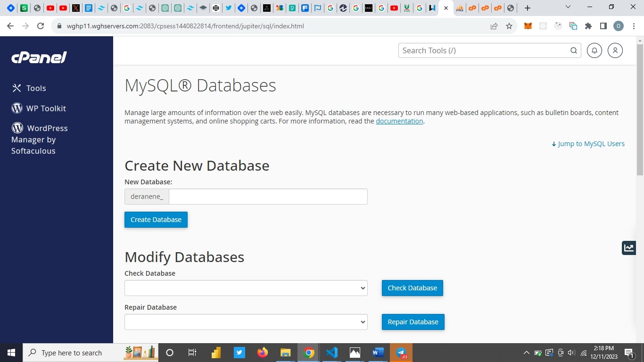644x362 pixels.
Task: Open Microsoft Word from taskbar
Action: pos(378,353)
